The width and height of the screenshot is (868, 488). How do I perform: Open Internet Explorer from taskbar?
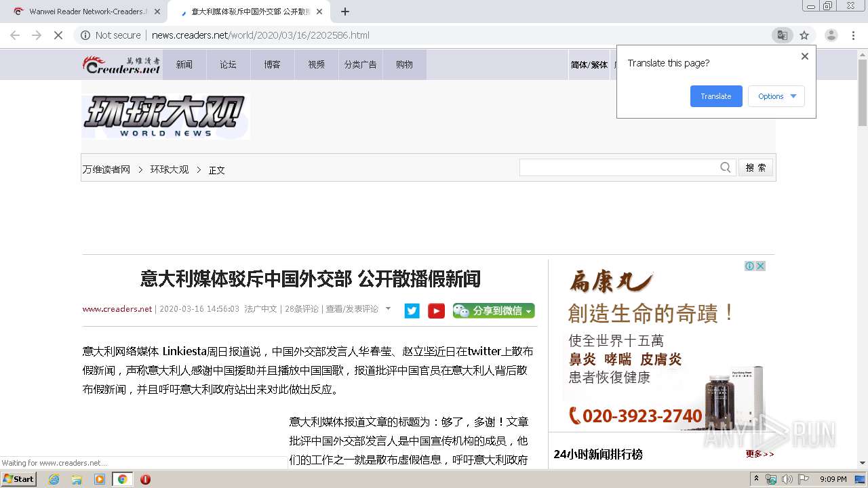[54, 479]
